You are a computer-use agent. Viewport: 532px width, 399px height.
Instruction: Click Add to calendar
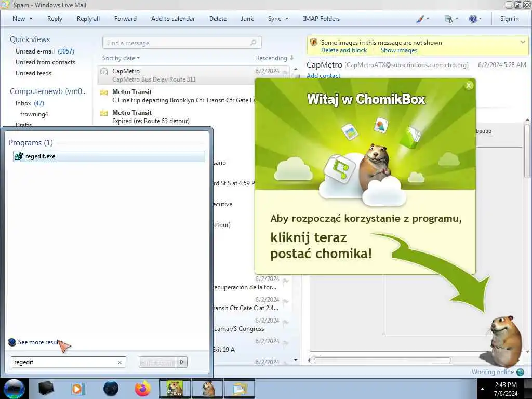[x=173, y=19]
